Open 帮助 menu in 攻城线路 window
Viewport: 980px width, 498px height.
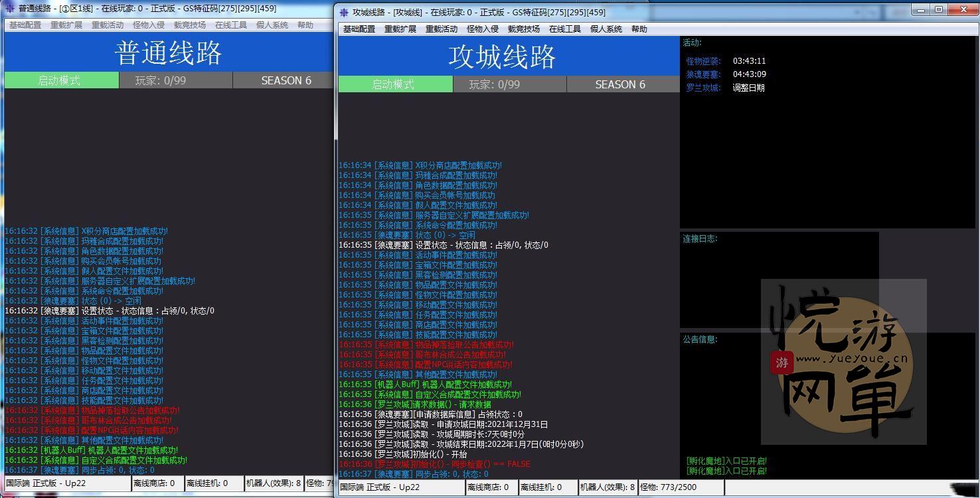pos(639,29)
